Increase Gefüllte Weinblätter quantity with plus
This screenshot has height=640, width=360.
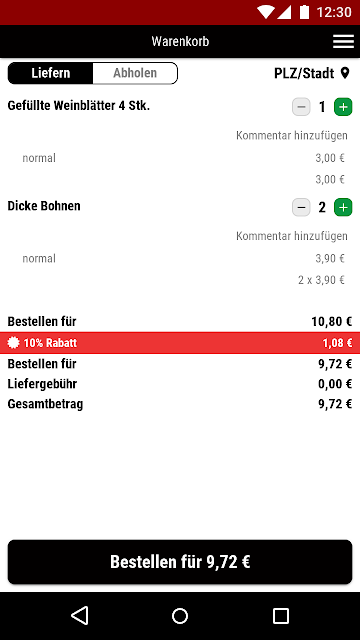(x=343, y=107)
